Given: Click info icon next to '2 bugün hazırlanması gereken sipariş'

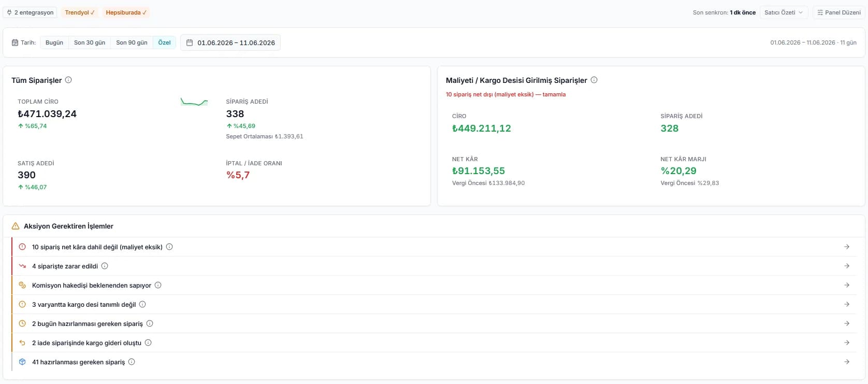Looking at the screenshot, I should [150, 323].
